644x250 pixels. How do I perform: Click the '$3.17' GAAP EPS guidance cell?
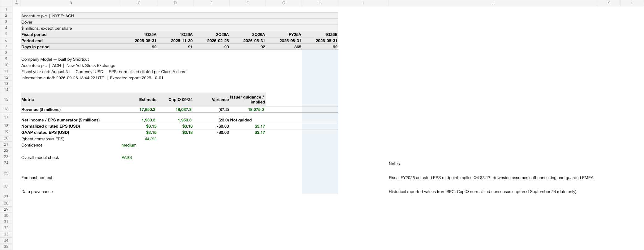click(x=248, y=132)
